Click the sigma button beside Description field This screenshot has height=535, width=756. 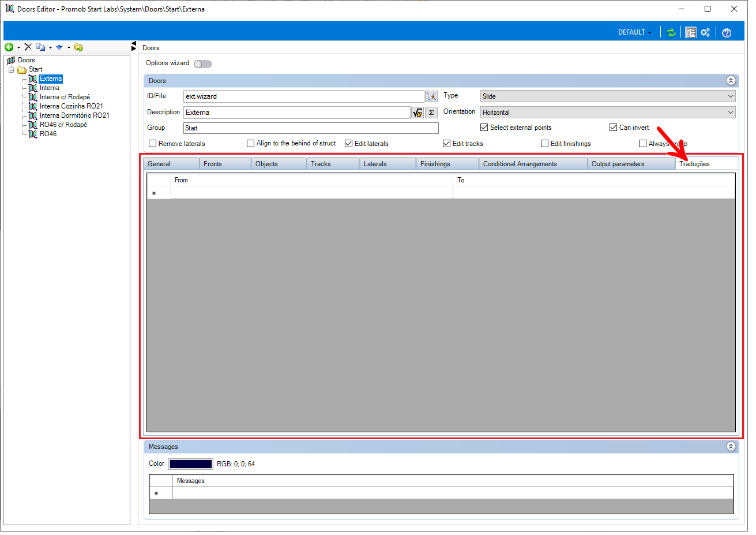click(431, 113)
